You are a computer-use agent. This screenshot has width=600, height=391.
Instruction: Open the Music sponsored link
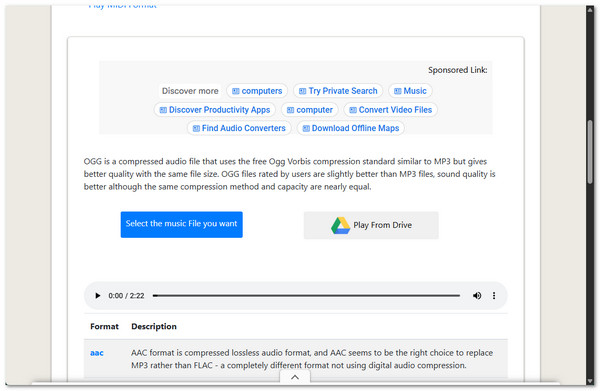[410, 91]
